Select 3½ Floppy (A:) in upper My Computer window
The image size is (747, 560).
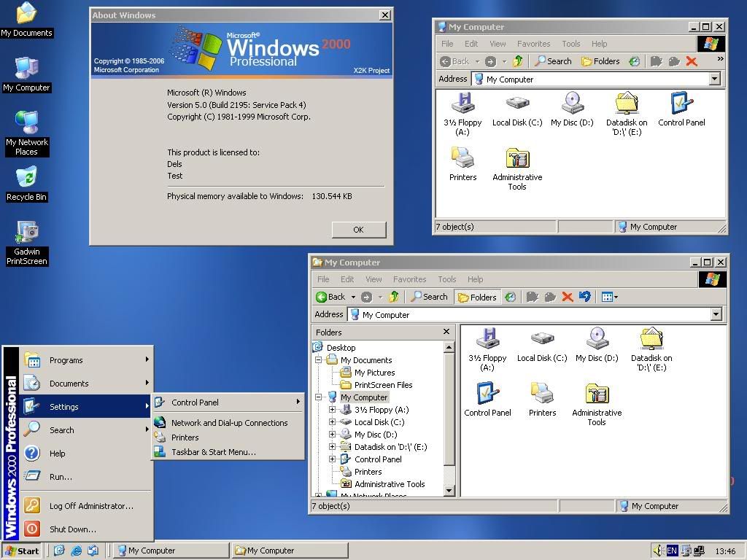[x=462, y=114]
